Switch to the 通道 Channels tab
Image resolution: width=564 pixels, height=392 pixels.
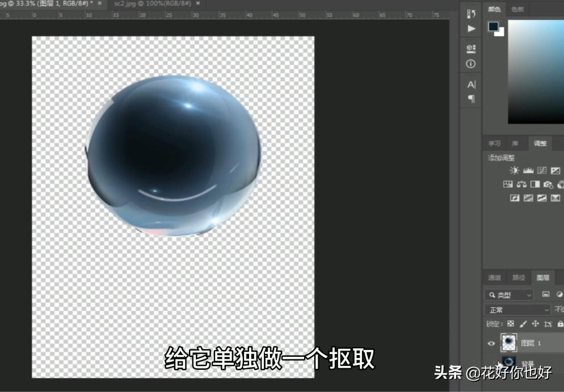coord(493,277)
